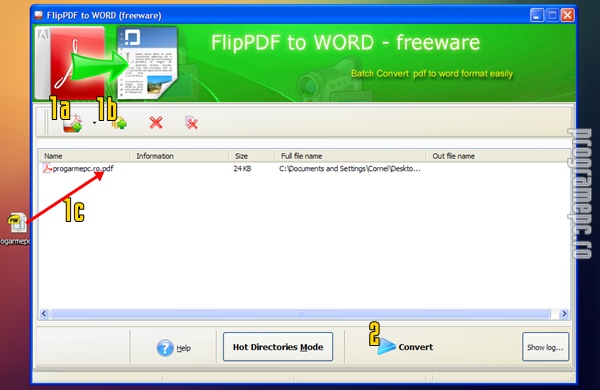
Task: Click the clear all files icon
Action: (x=191, y=123)
